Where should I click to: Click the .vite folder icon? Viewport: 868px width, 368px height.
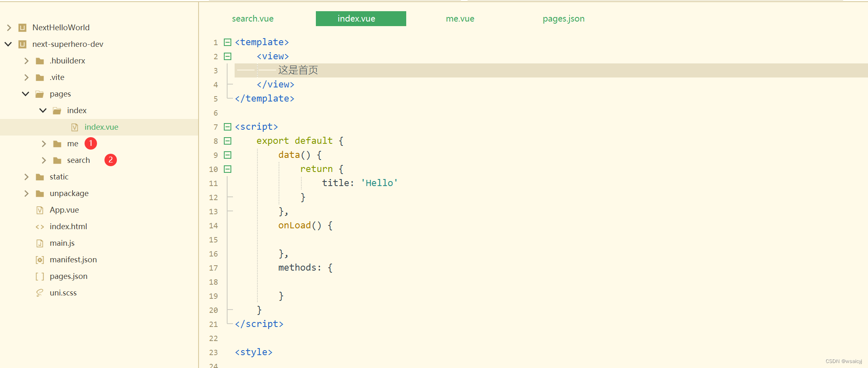40,77
